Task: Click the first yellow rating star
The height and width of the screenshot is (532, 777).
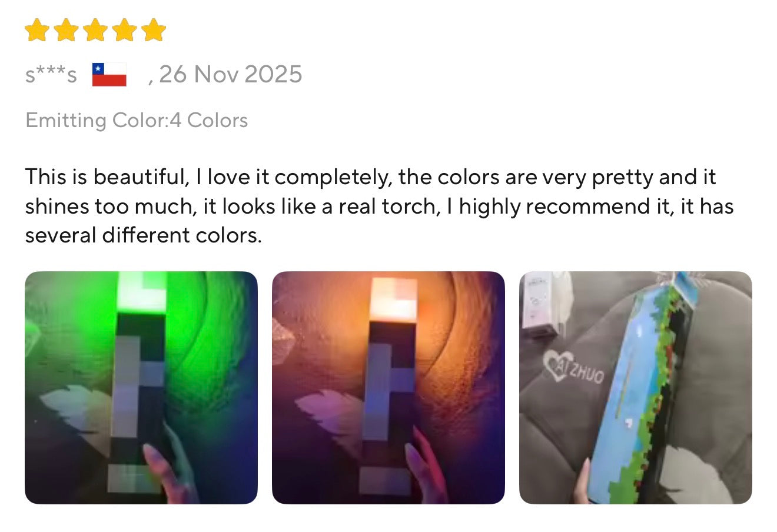Action: pos(36,30)
